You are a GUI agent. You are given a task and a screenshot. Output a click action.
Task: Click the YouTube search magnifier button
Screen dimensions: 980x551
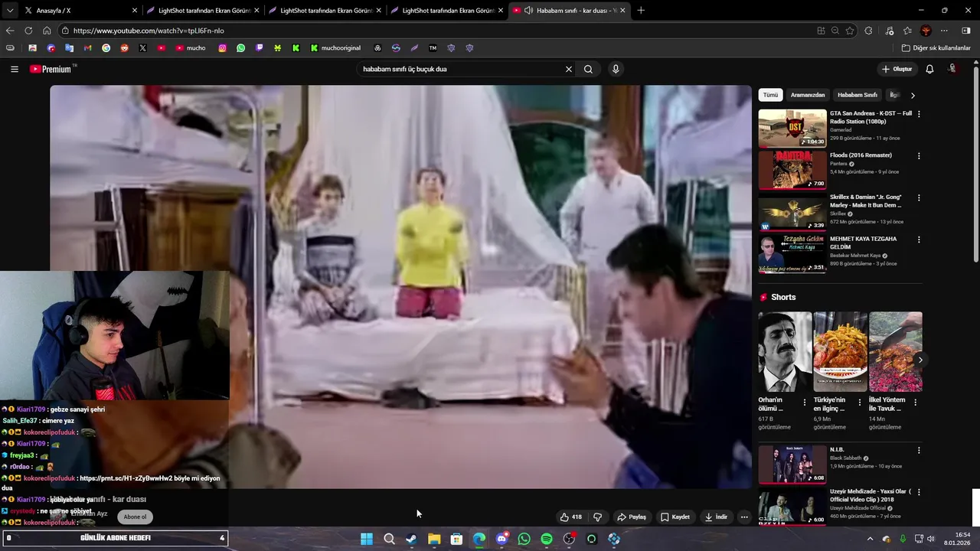588,69
